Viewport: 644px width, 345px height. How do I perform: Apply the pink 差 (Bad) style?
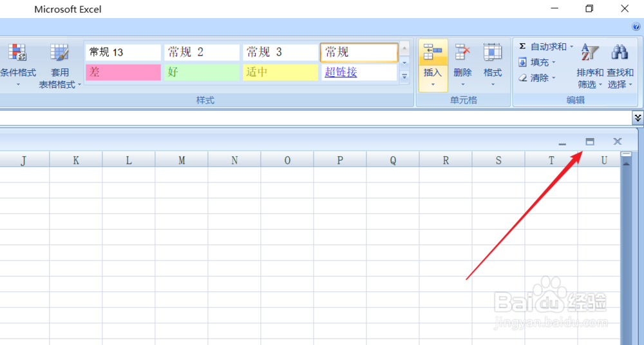(x=123, y=72)
